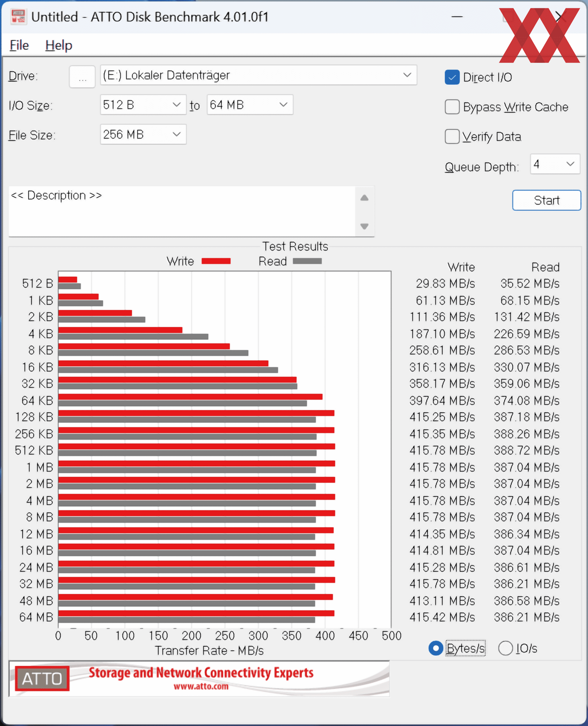Click the 'Transfer Rate - MB/s' axis label
The height and width of the screenshot is (726, 588).
click(x=209, y=650)
